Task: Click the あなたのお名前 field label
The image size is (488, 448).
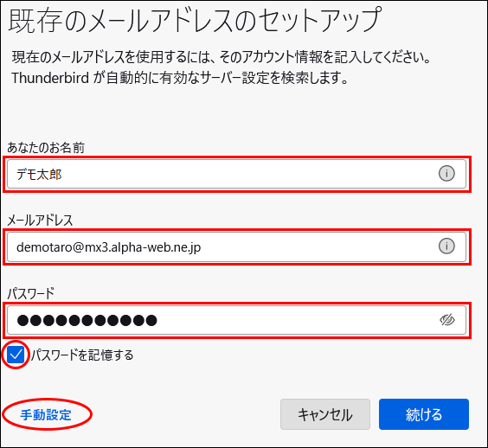Action: coord(46,148)
